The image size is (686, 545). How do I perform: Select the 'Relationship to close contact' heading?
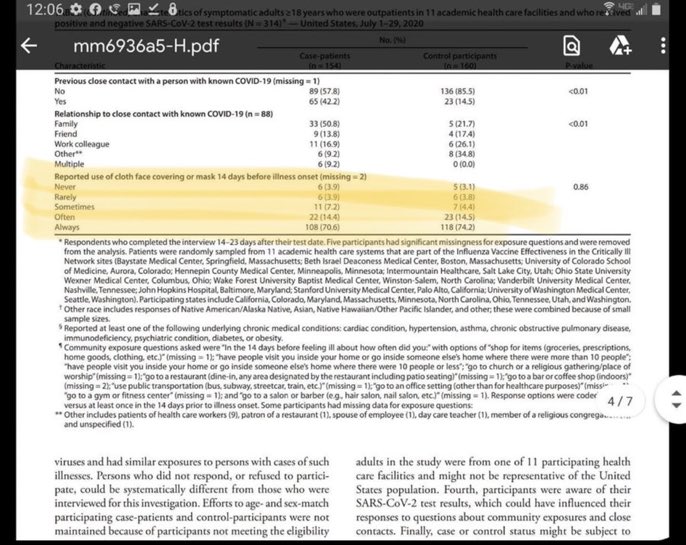click(x=163, y=114)
